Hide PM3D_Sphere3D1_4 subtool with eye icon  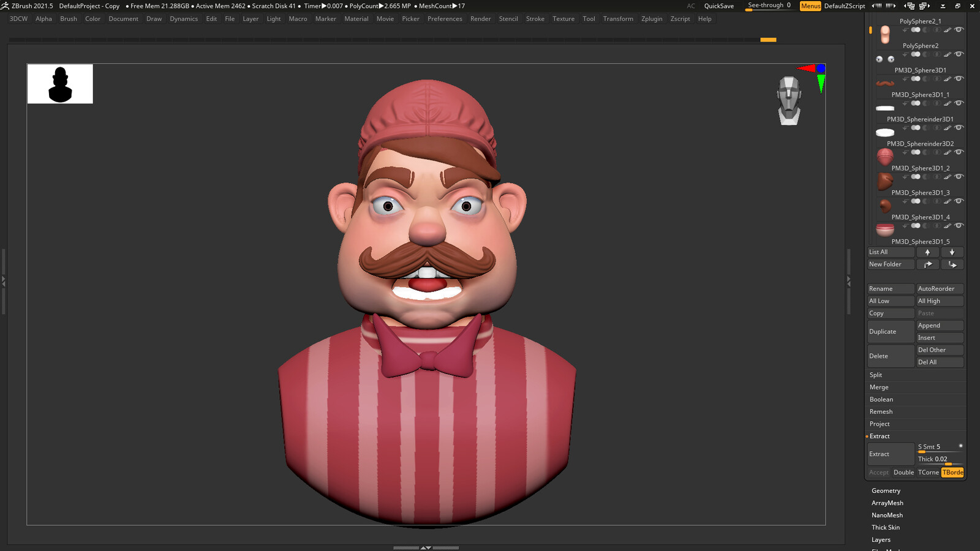click(959, 225)
